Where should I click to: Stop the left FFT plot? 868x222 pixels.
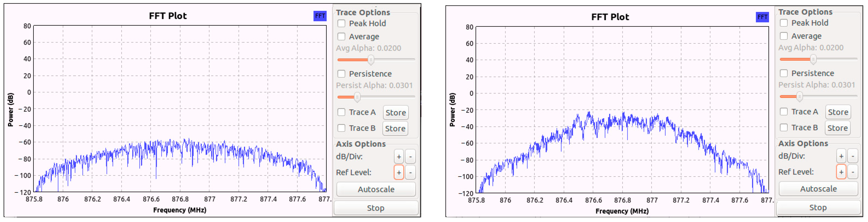376,208
